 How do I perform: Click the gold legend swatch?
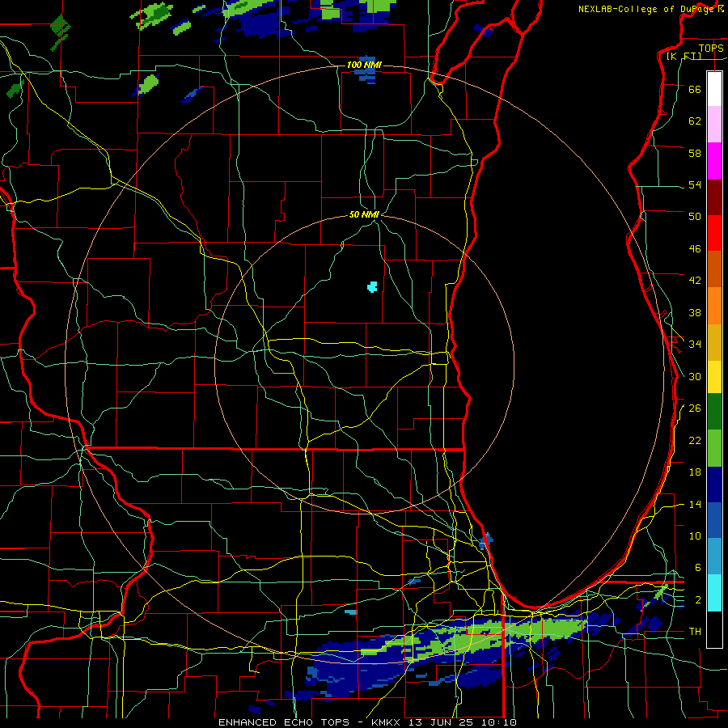pos(714,342)
